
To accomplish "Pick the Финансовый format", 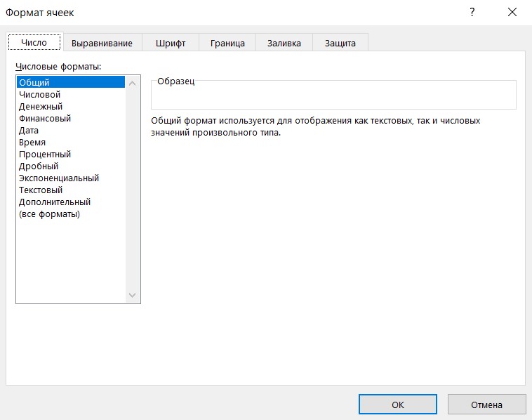I will [x=71, y=118].
